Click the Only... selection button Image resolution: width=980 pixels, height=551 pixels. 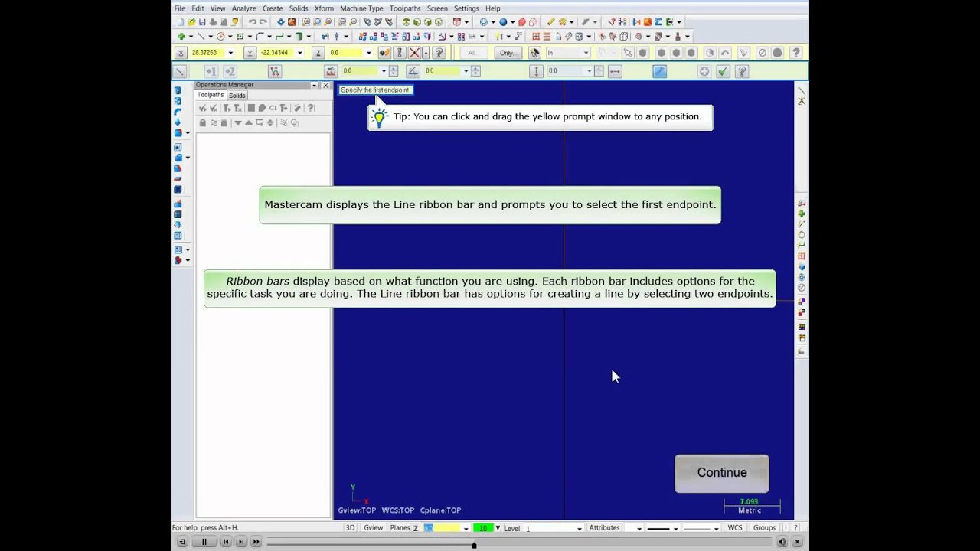(507, 53)
